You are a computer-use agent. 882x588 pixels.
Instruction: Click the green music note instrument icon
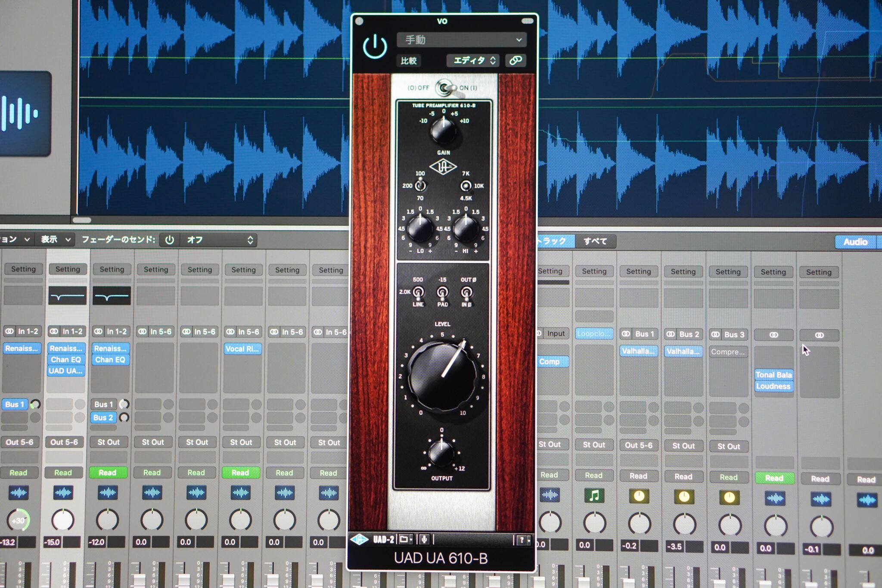tap(594, 496)
